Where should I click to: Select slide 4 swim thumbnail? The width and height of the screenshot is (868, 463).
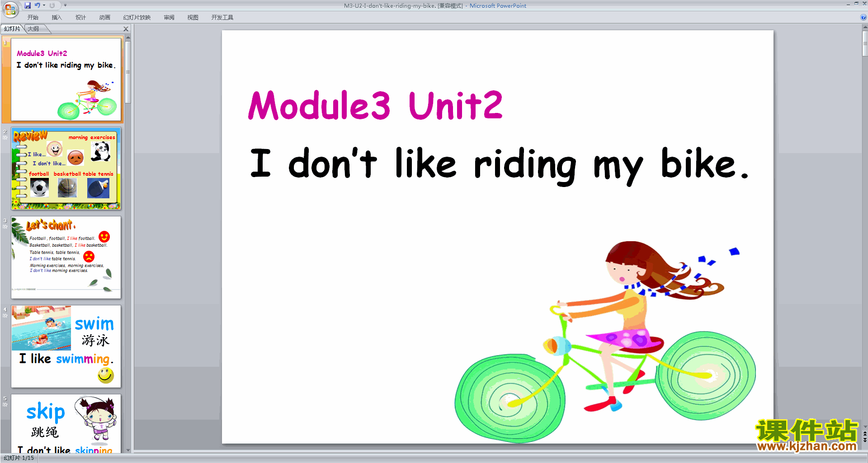66,346
